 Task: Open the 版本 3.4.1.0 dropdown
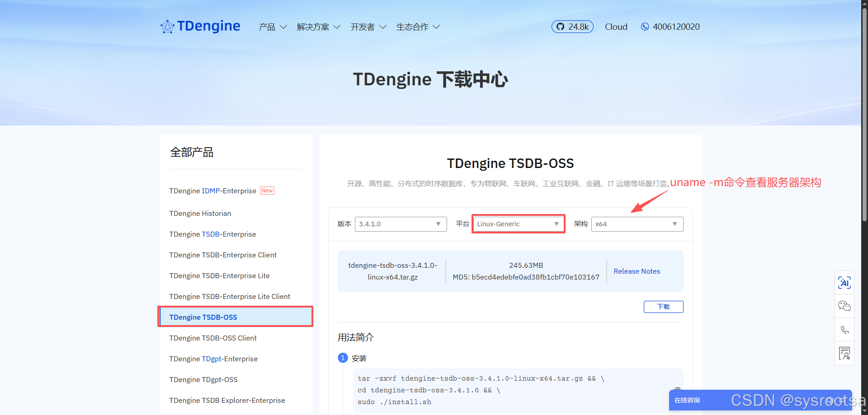(x=401, y=224)
